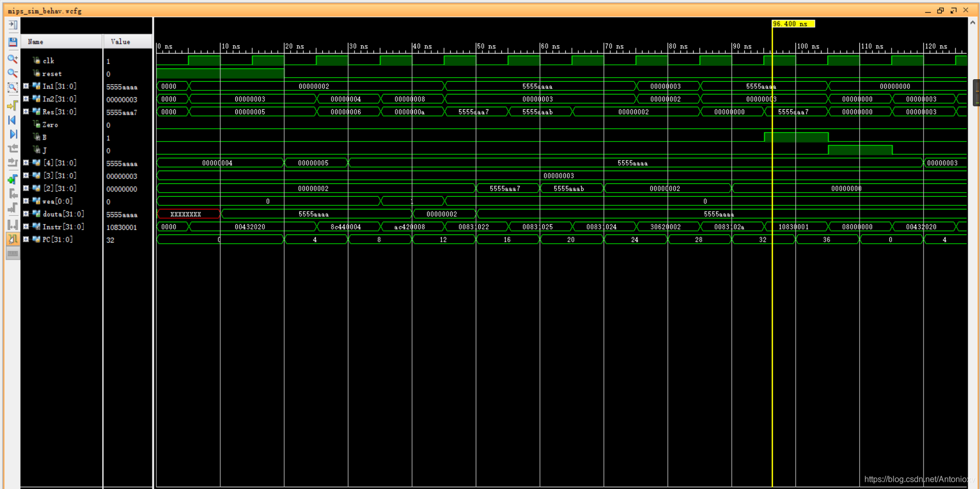Expand the [3][31:0] register
This screenshot has height=489, width=980.
(26, 176)
